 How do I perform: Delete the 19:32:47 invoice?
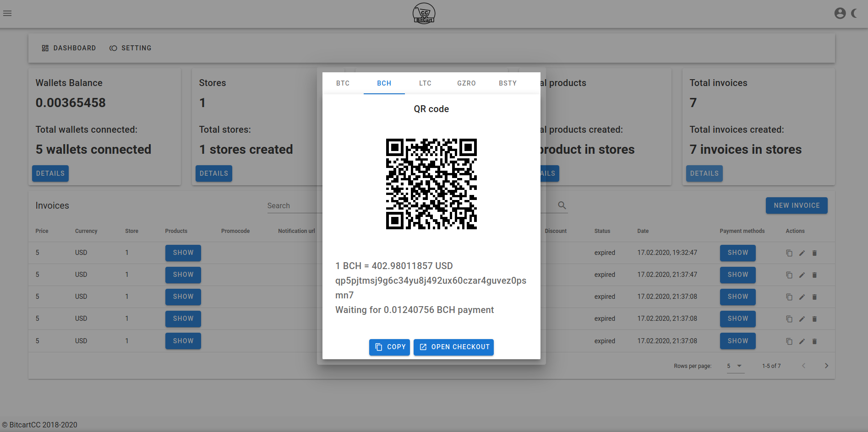click(x=814, y=253)
